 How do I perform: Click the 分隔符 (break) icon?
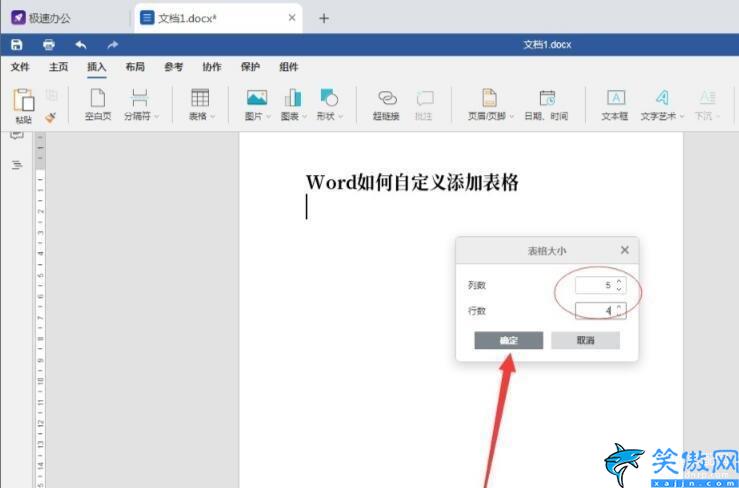[x=140, y=98]
